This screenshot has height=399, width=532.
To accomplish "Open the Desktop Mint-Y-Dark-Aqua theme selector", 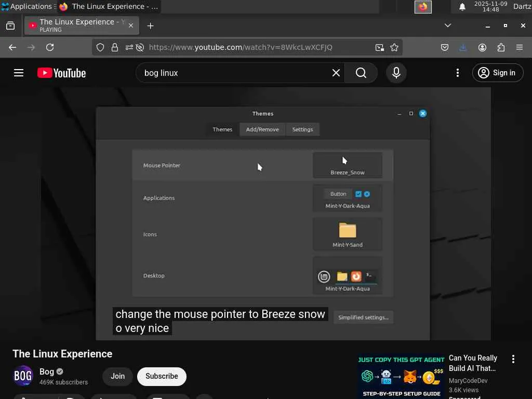I will pos(348,275).
